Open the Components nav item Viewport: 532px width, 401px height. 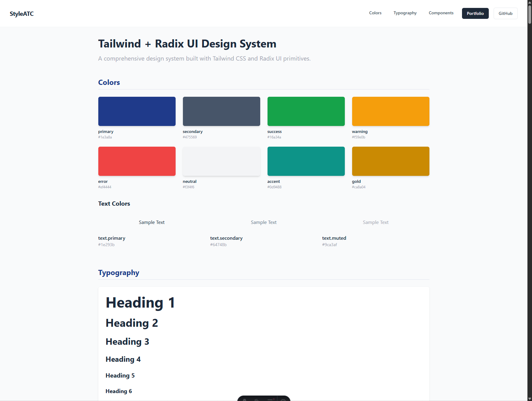441,13
